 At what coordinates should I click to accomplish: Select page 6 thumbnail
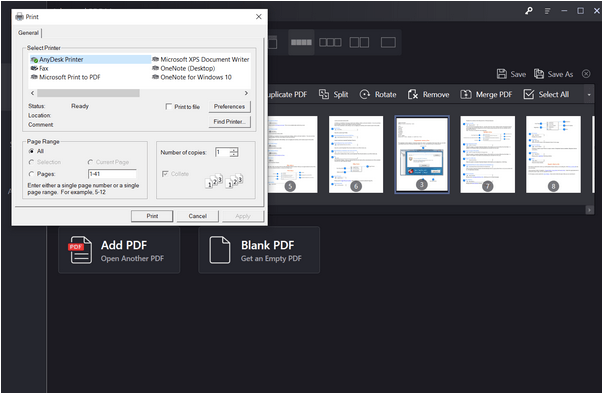point(356,154)
